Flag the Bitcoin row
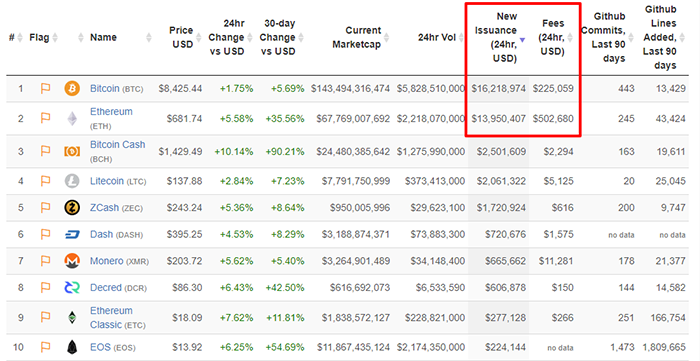The height and width of the screenshot is (361, 700). tap(45, 88)
